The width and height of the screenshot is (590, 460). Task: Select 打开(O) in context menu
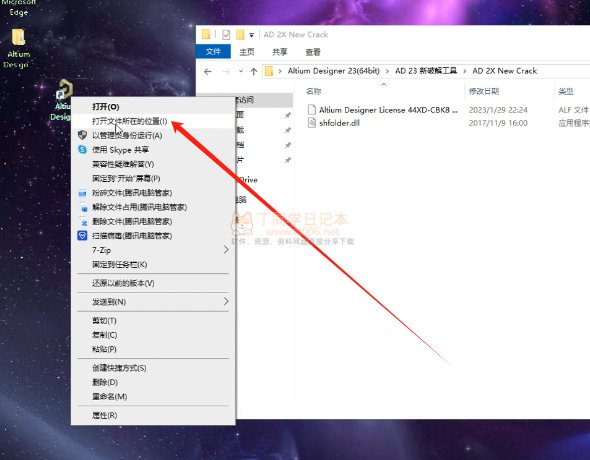click(x=154, y=106)
